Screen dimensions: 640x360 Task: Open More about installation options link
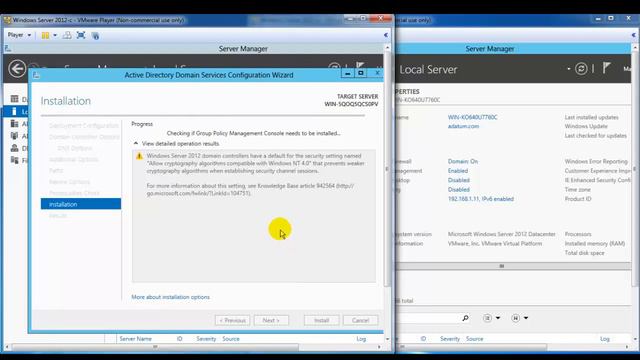(x=170, y=297)
